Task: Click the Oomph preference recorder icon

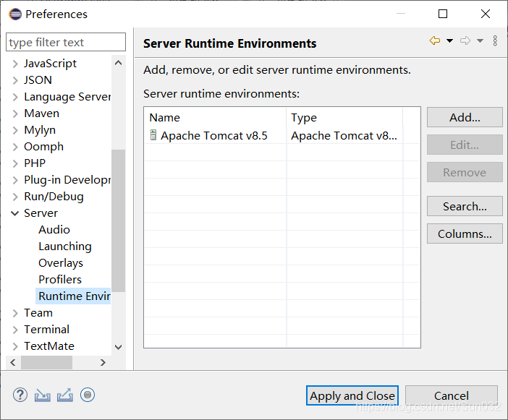Action: pos(88,395)
